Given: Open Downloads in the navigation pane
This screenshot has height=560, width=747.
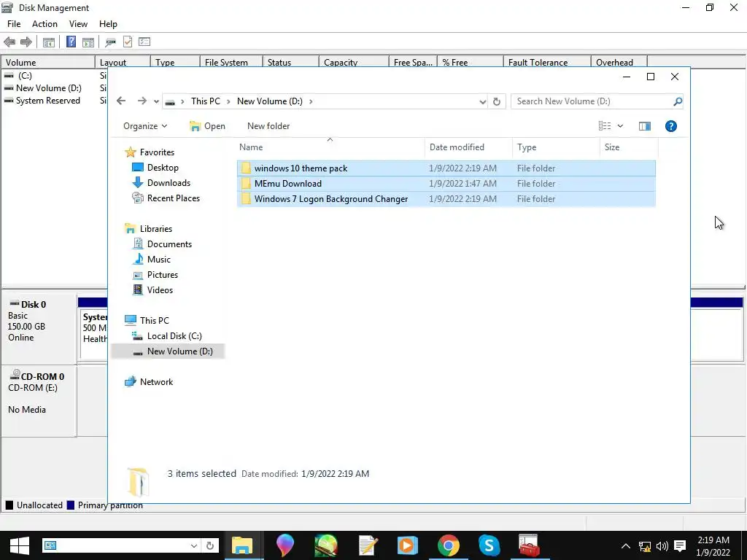Looking at the screenshot, I should (169, 183).
